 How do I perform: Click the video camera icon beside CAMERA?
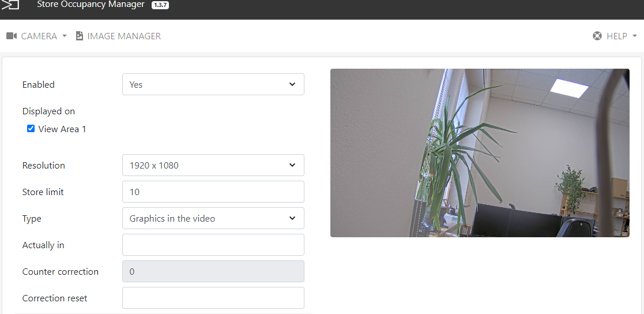pos(12,36)
